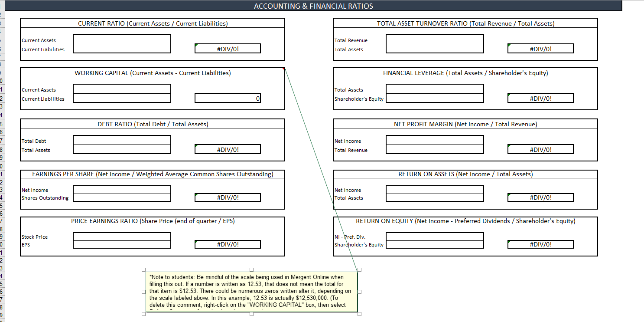This screenshot has height=322, width=644.
Task: Select the Total Asset Turnover #DIV/0! result
Action: pyautogui.click(x=540, y=49)
